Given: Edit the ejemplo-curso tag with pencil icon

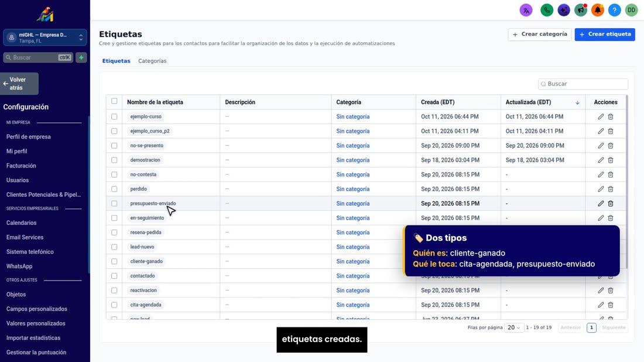Looking at the screenshot, I should pos(601,117).
